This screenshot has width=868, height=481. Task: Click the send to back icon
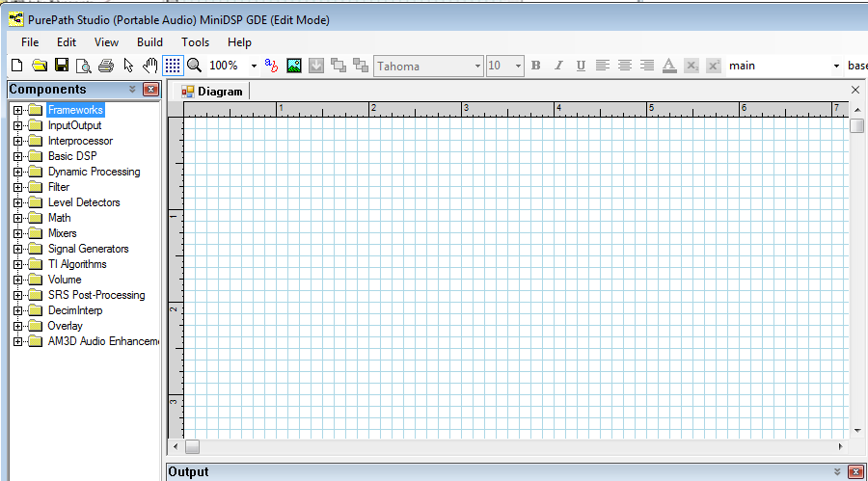tap(361, 66)
